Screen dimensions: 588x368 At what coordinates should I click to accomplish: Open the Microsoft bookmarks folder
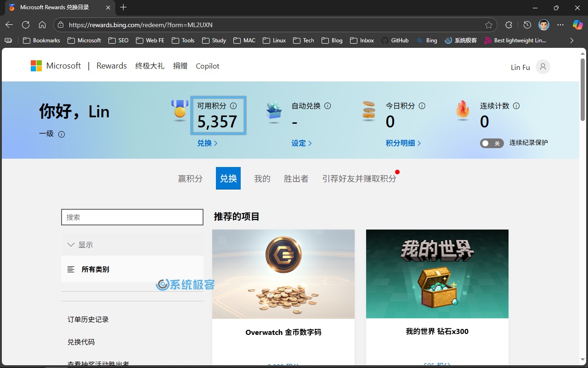(84, 40)
